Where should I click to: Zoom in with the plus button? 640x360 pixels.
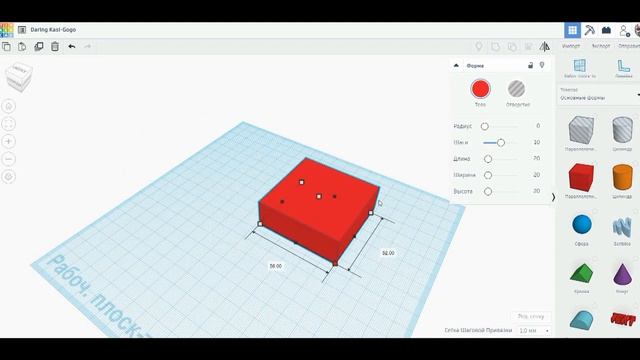click(9, 142)
